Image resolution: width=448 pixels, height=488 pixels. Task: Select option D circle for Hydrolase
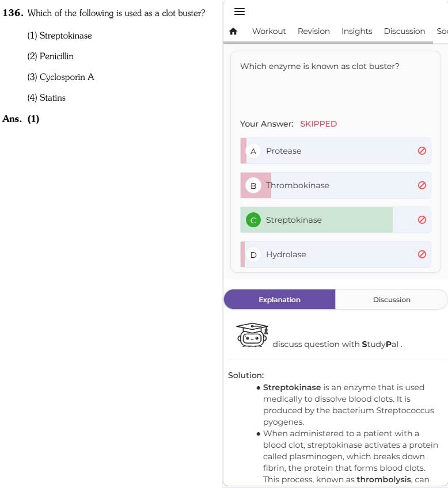coord(253,255)
